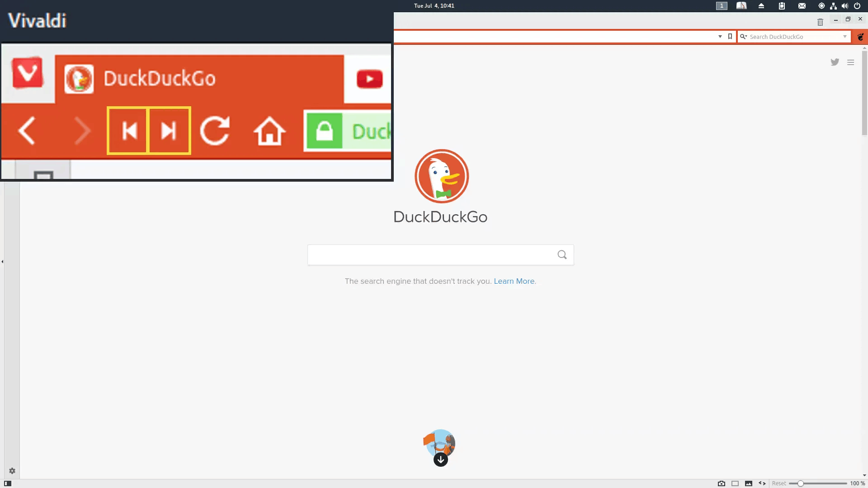Toggle image loading via picture icon
The width and height of the screenshot is (868, 488).
pos(749,483)
